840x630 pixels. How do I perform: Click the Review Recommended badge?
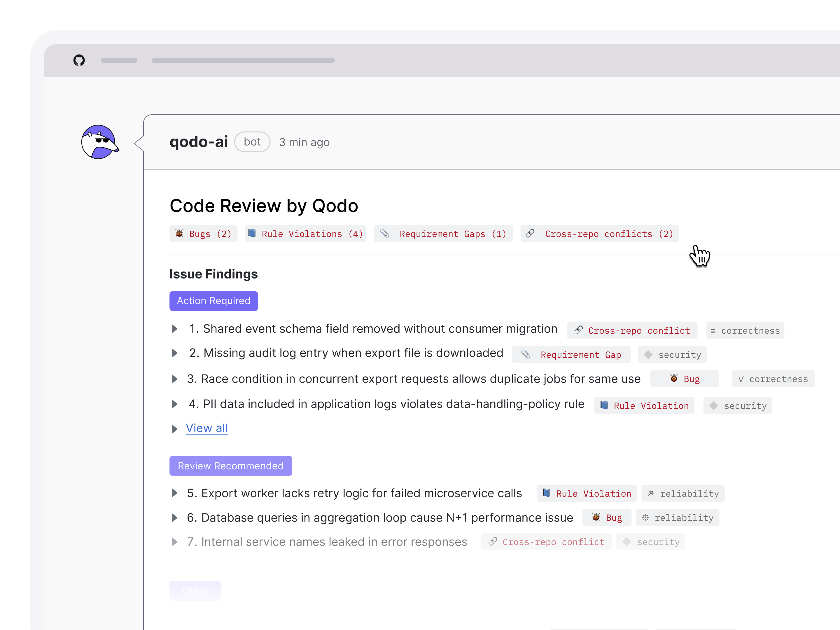pyautogui.click(x=230, y=466)
